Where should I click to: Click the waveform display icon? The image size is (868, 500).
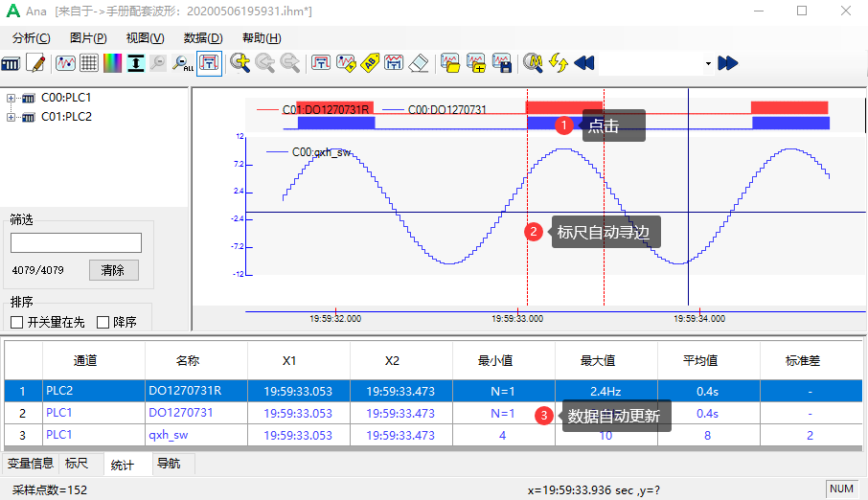pyautogui.click(x=65, y=63)
